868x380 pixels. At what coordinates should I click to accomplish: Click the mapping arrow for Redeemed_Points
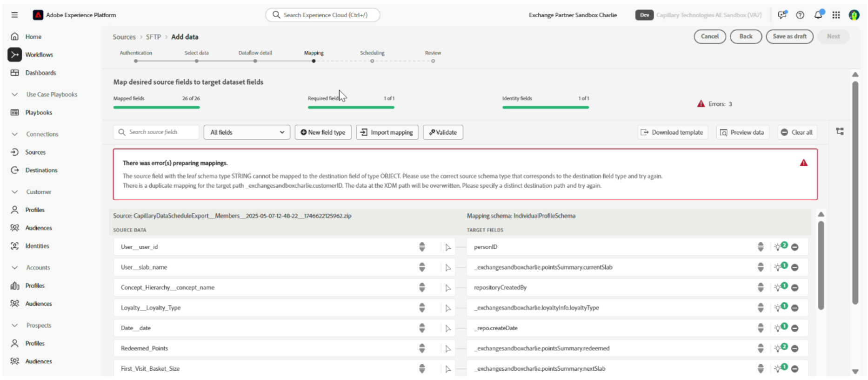(x=448, y=349)
